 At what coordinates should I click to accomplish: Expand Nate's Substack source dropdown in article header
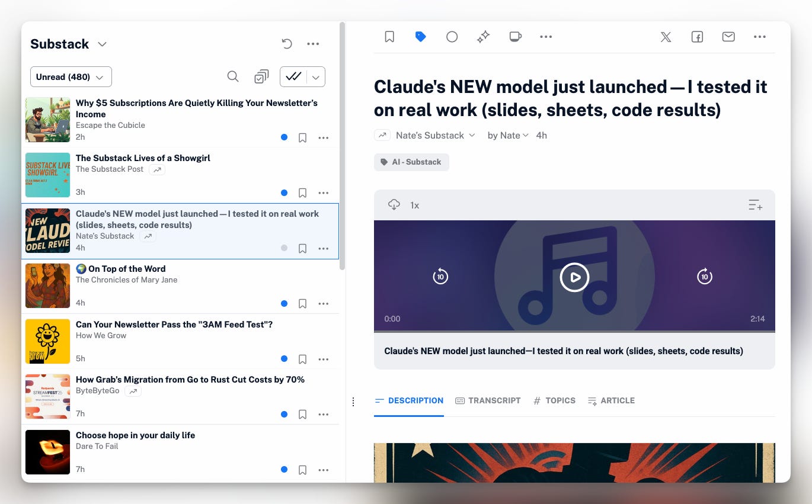pos(472,136)
